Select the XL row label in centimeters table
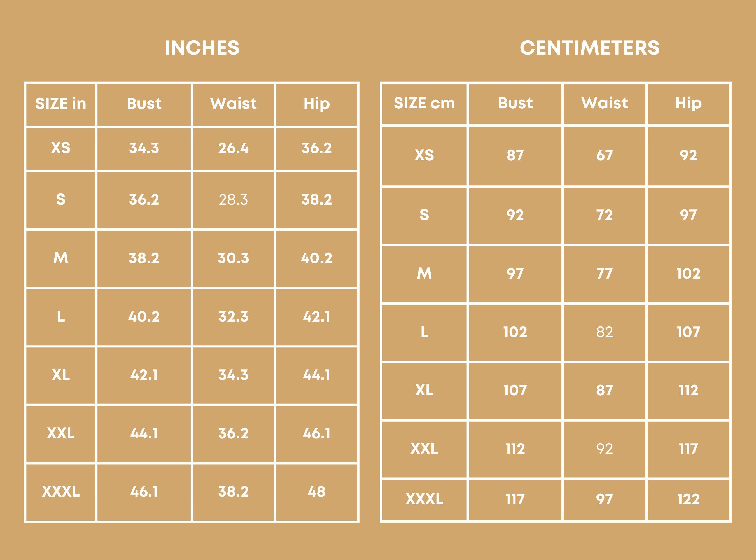The image size is (756, 560). 424,391
